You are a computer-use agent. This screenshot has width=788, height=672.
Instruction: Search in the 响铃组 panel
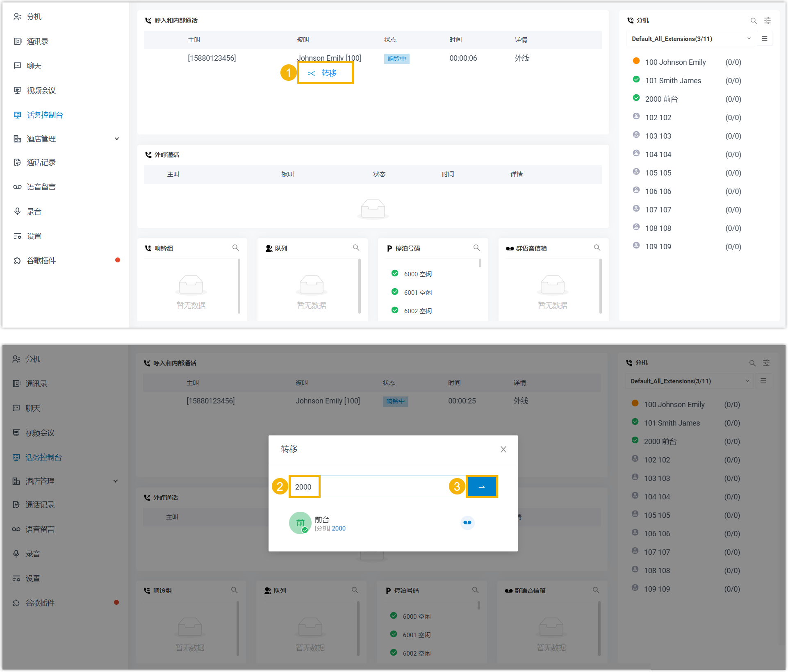(x=235, y=248)
